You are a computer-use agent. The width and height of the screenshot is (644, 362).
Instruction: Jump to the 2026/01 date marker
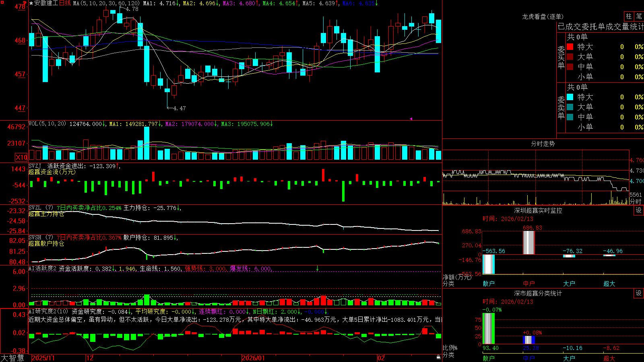pos(253,358)
